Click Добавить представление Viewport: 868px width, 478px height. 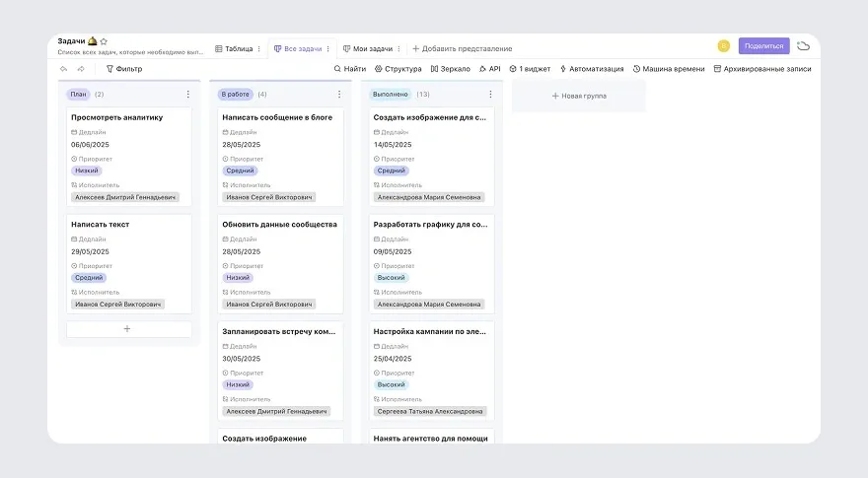point(462,48)
